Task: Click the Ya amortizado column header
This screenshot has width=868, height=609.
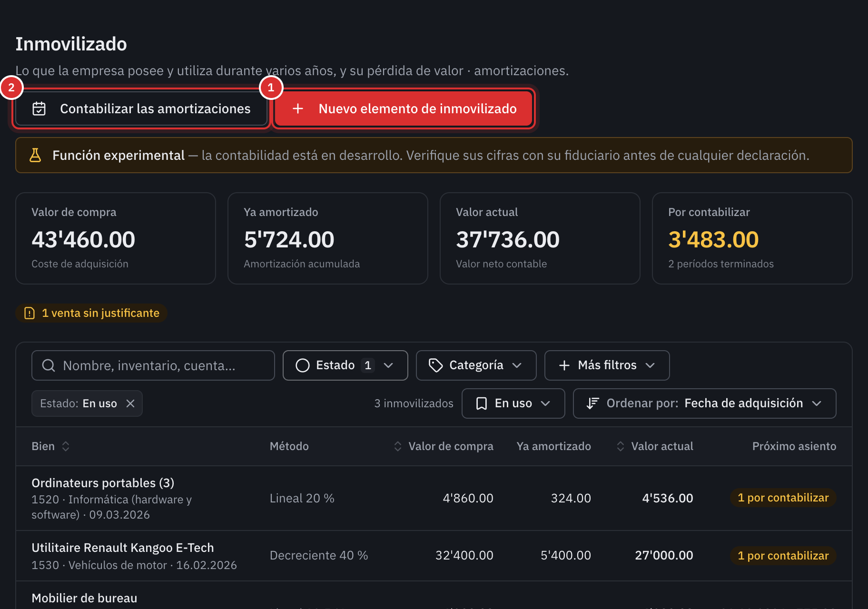Action: (x=554, y=446)
